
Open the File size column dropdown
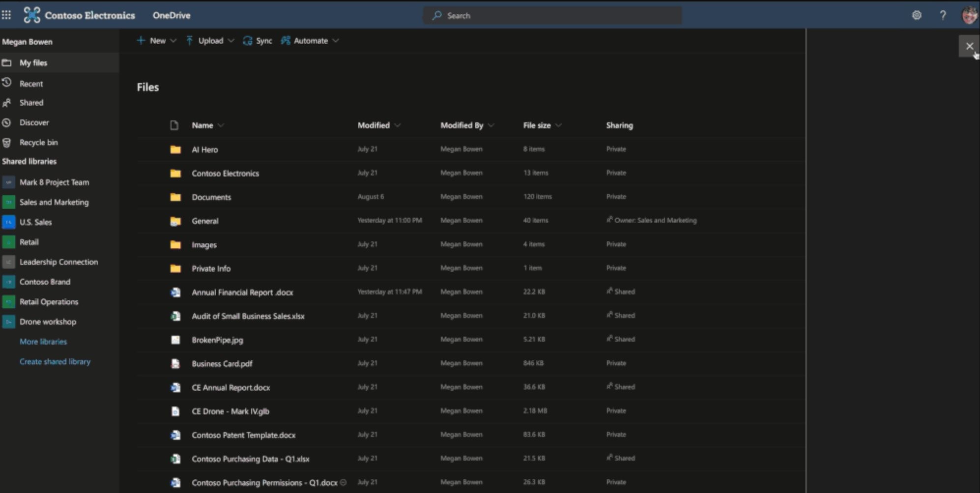pos(558,125)
